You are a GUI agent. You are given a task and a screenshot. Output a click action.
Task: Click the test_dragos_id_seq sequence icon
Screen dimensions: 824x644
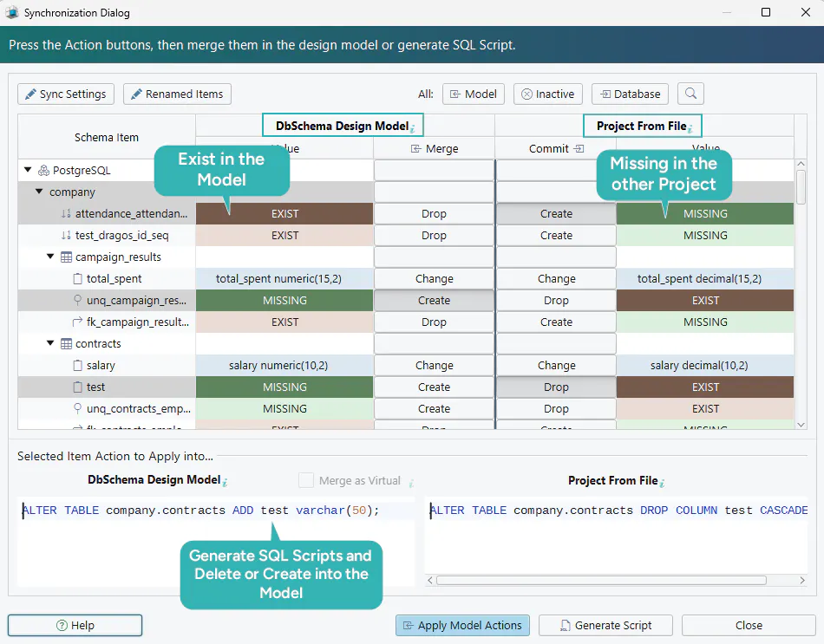coord(66,236)
